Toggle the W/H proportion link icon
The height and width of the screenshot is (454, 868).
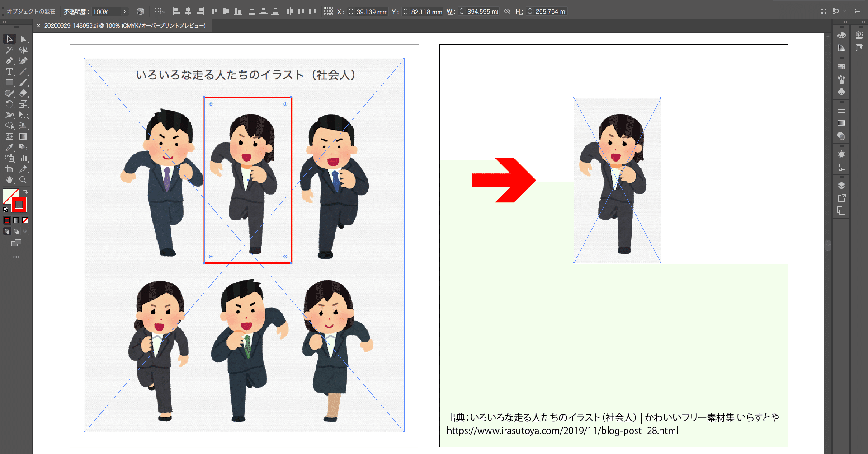point(507,11)
